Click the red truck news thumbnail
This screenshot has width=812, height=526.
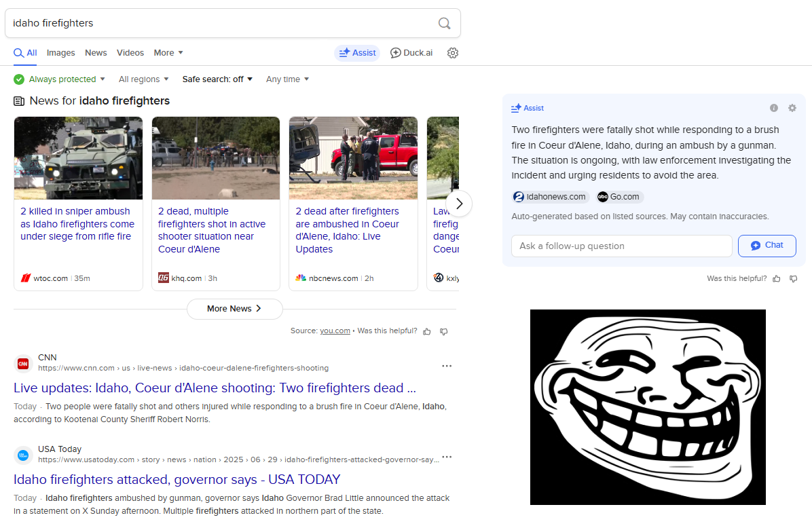[x=353, y=158]
